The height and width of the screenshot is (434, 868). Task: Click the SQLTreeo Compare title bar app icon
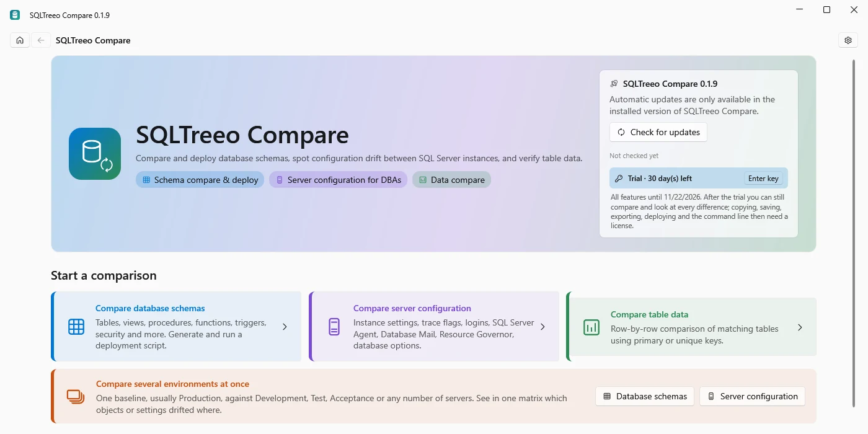(15, 15)
